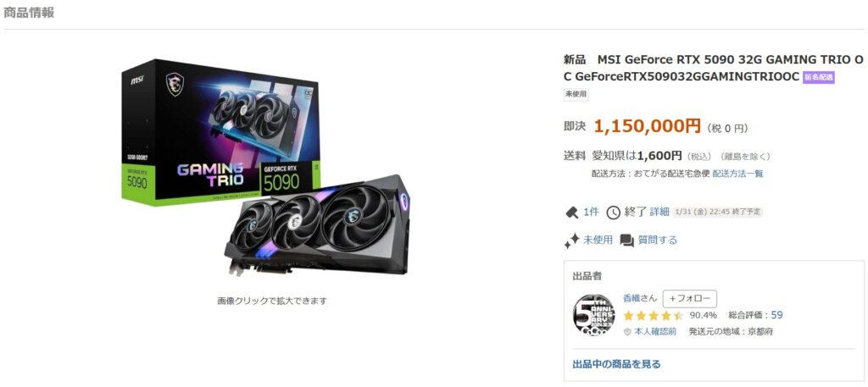
Task: Click the shield identity verification icon
Action: coord(627,332)
